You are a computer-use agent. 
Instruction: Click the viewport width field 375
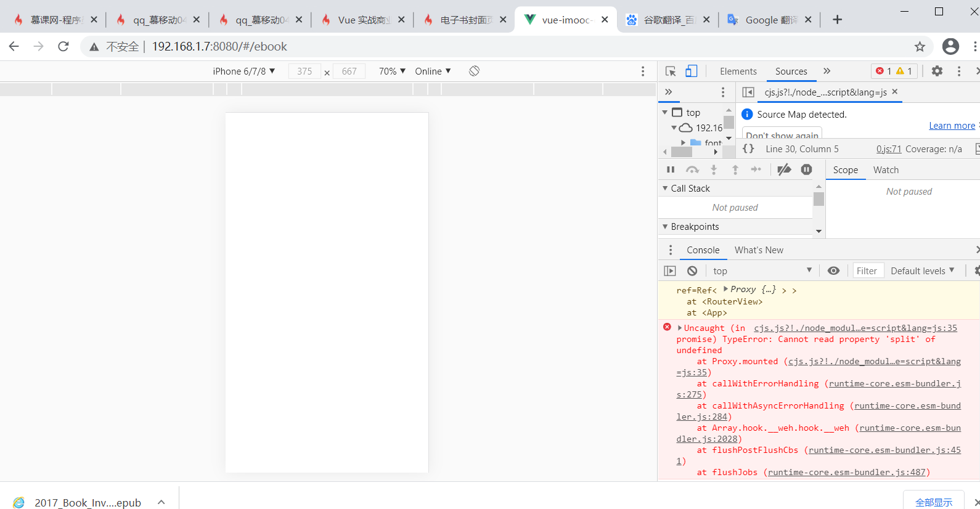pyautogui.click(x=304, y=71)
